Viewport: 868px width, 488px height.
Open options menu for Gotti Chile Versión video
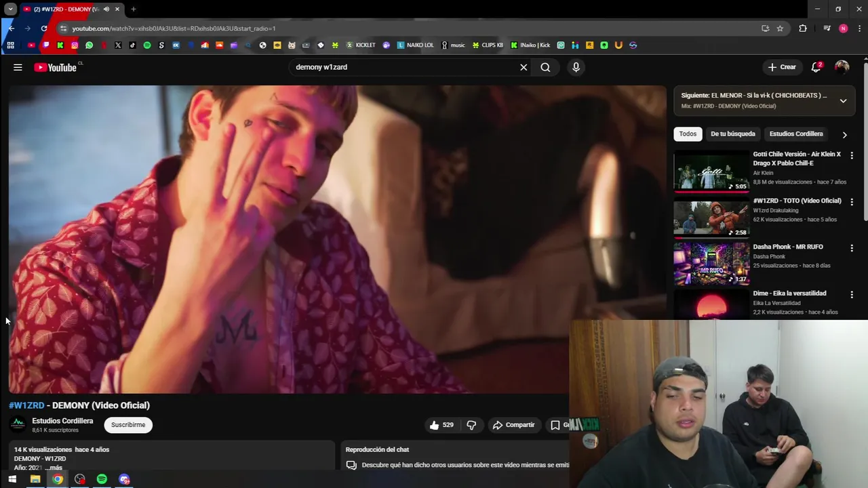pyautogui.click(x=852, y=155)
